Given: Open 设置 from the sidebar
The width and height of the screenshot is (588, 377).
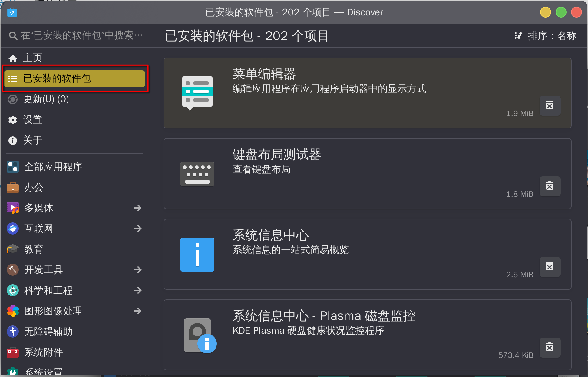Looking at the screenshot, I should [x=75, y=120].
